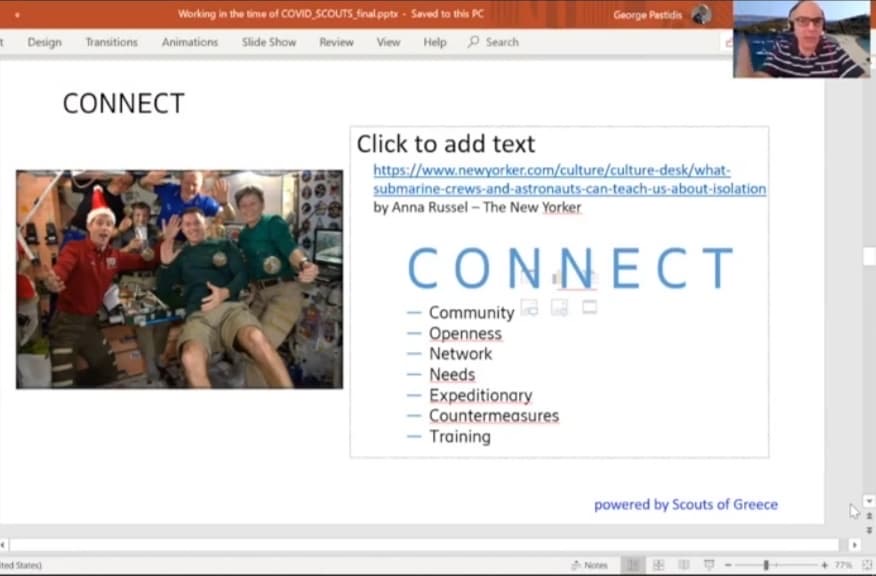Click vertical scrollbar down arrow
876x576 pixels.
point(868,501)
